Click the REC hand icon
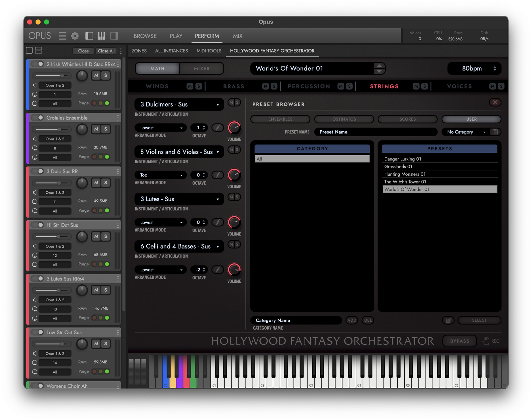 tap(486, 341)
